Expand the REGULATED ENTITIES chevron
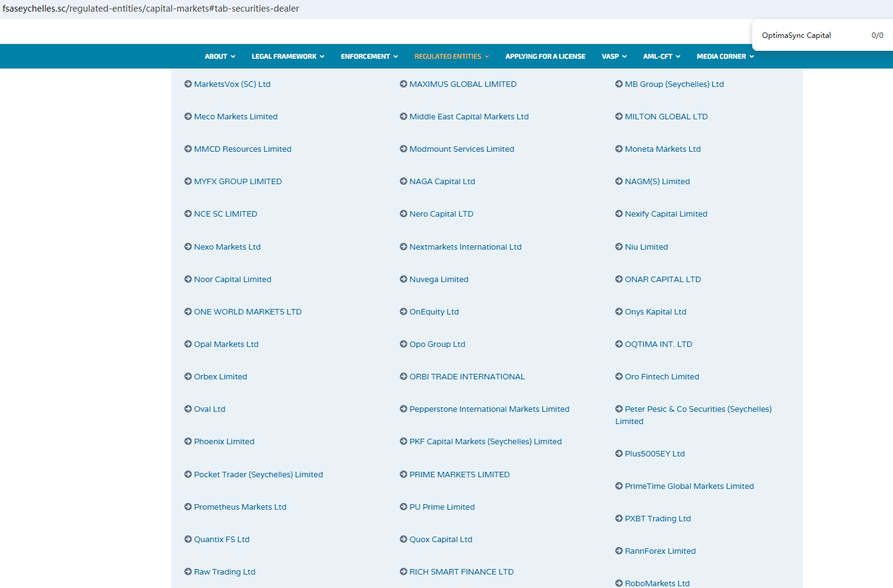893x588 pixels. click(x=487, y=56)
